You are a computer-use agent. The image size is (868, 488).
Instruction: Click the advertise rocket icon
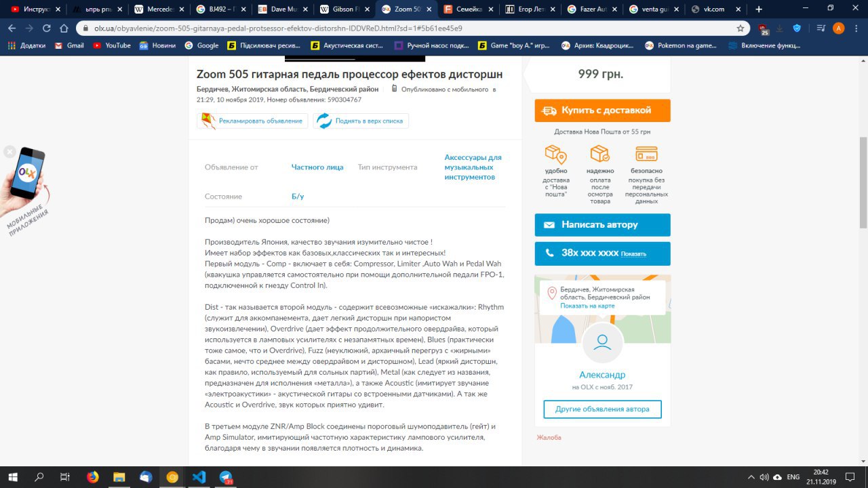(209, 121)
